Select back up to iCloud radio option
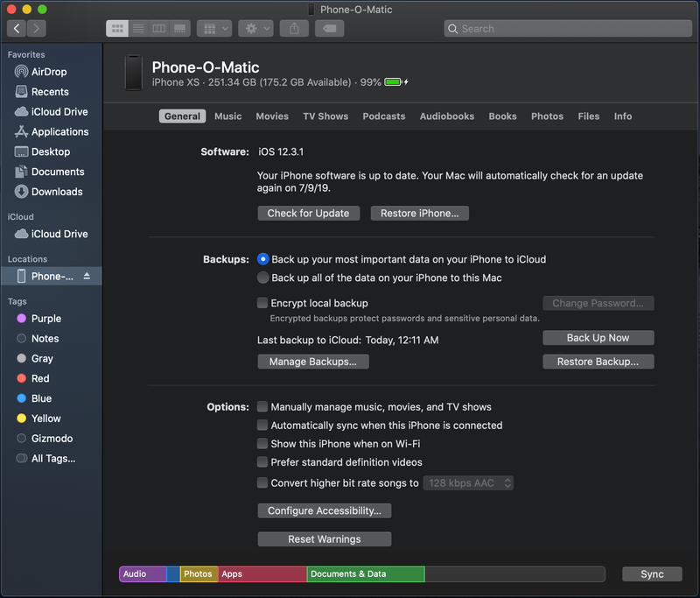 tap(263, 259)
